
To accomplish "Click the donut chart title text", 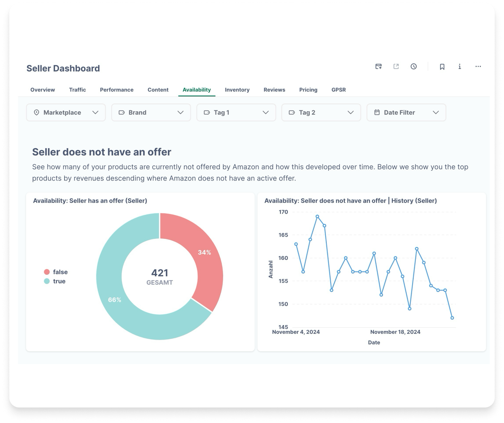I will coord(90,201).
